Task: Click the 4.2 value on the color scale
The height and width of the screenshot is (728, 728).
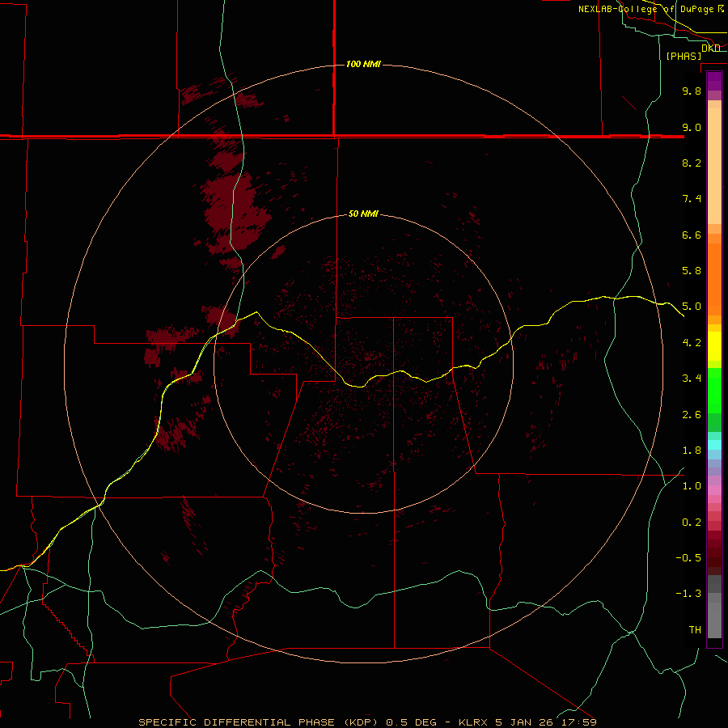Action: point(692,343)
